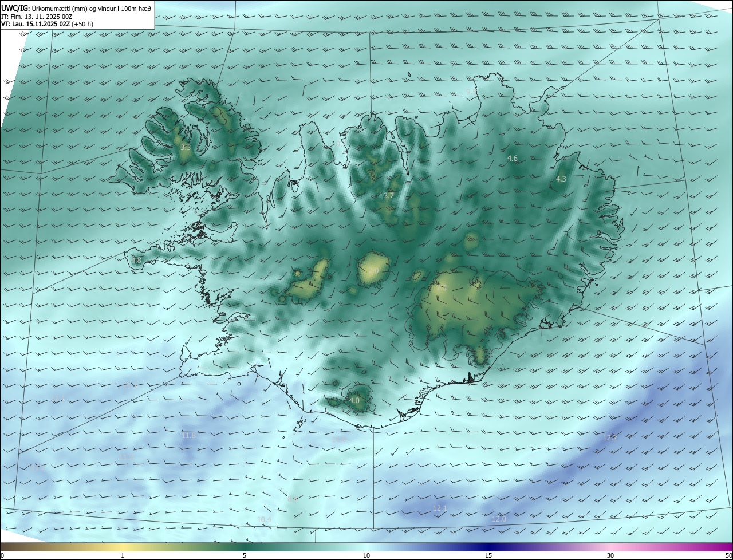Click the 2.0 value label on the central glacier
Screen dimensions: 733x560
pyautogui.click(x=374, y=271)
